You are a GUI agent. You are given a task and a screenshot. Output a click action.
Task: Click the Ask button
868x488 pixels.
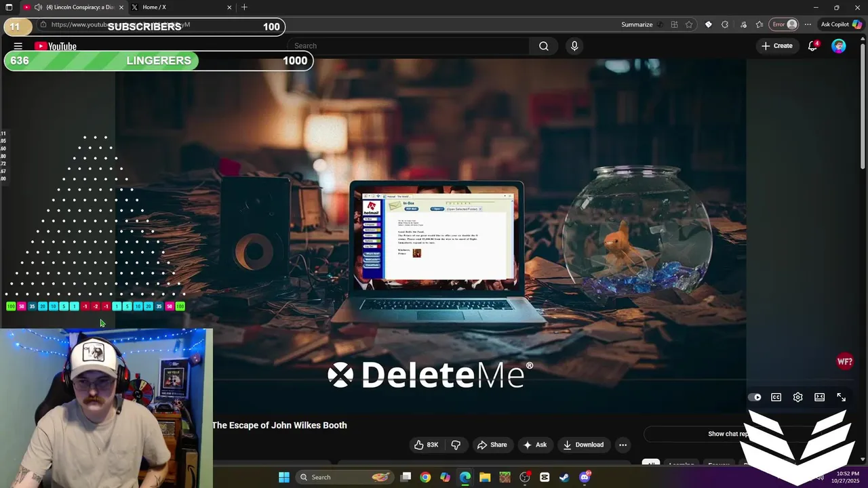pyautogui.click(x=534, y=445)
